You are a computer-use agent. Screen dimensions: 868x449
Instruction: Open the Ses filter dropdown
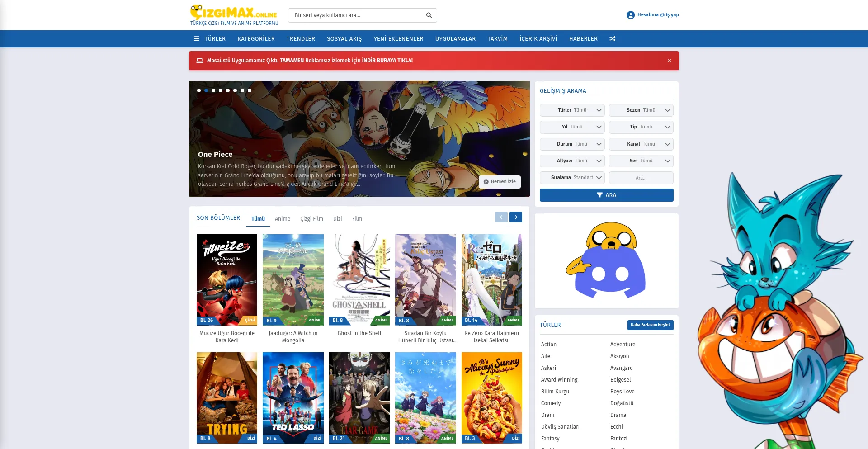(641, 161)
